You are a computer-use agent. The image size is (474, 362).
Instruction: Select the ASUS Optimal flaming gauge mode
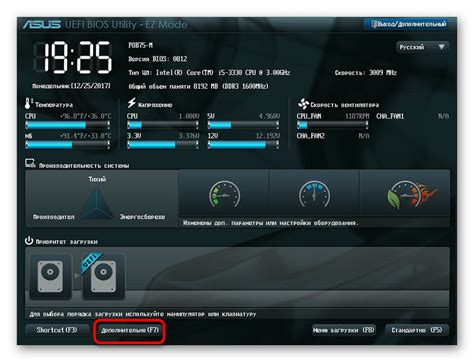pyautogui.click(x=405, y=194)
